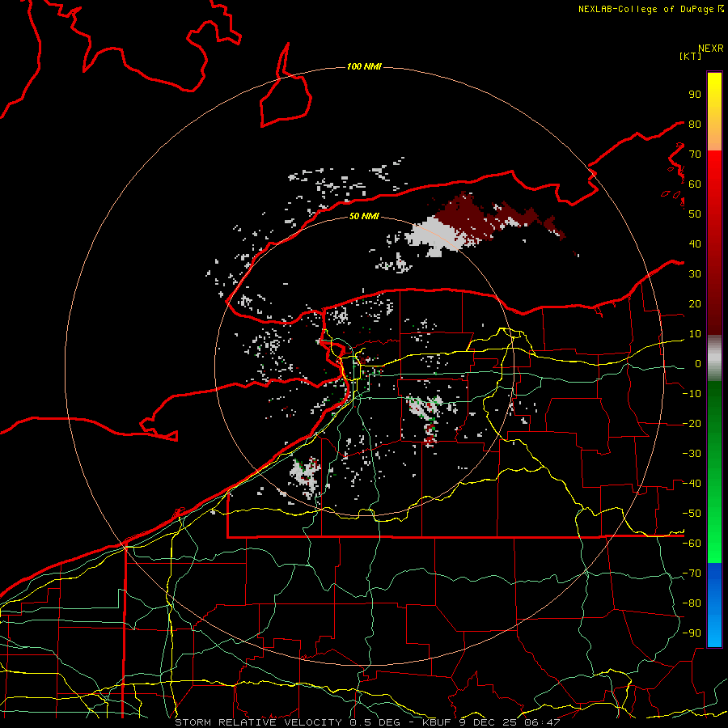This screenshot has width=728, height=728.
Task: Select the 100 NMI range ring label
Action: 364,66
